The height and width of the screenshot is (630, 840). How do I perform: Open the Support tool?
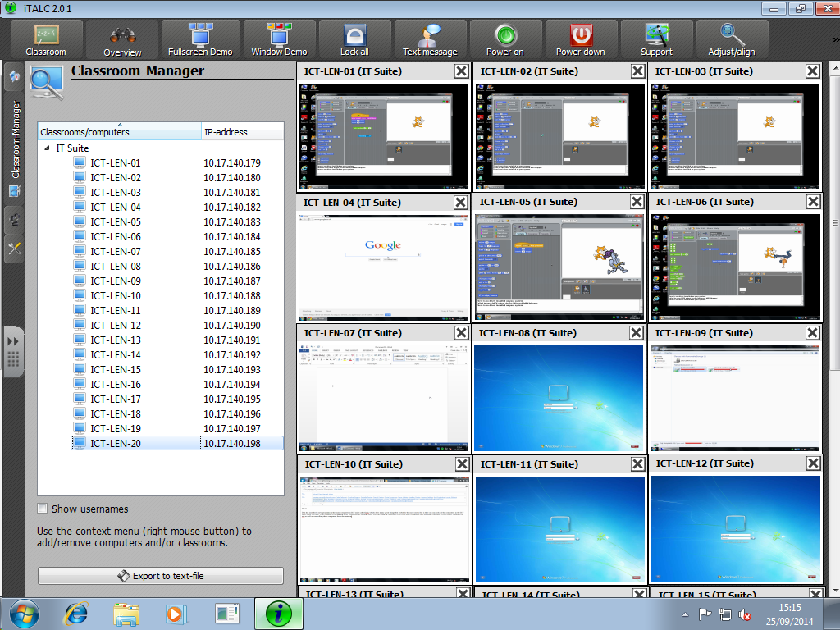pyautogui.click(x=656, y=39)
